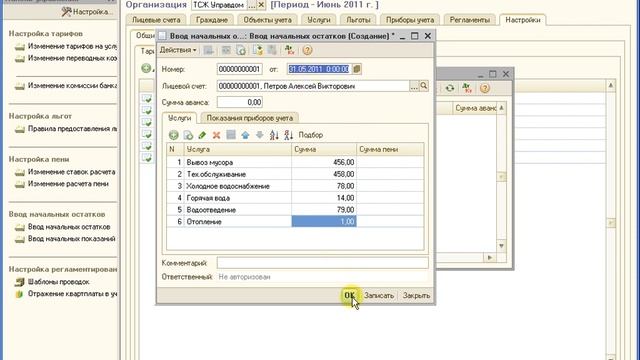Click the Записать button
640x360 pixels.
[x=379, y=296]
